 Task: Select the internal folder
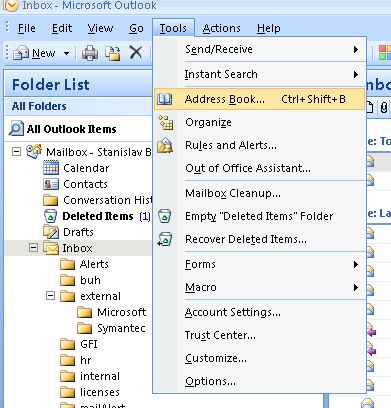[x=100, y=376]
